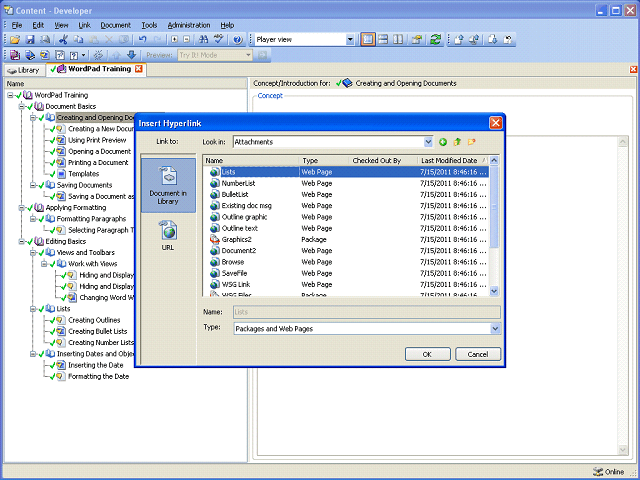The width and height of the screenshot is (640, 480).
Task: Click the Check In document icon
Action: coord(459,40)
